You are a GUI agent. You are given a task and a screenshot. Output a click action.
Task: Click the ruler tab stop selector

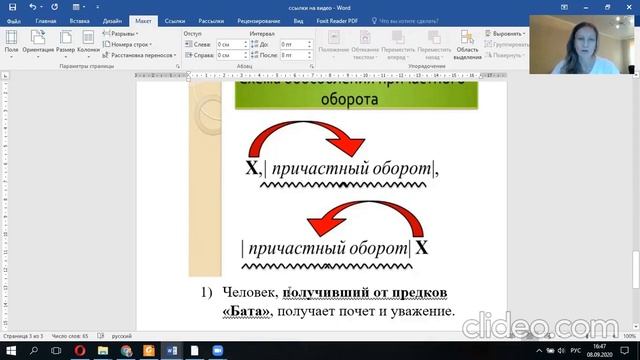pyautogui.click(x=5, y=76)
